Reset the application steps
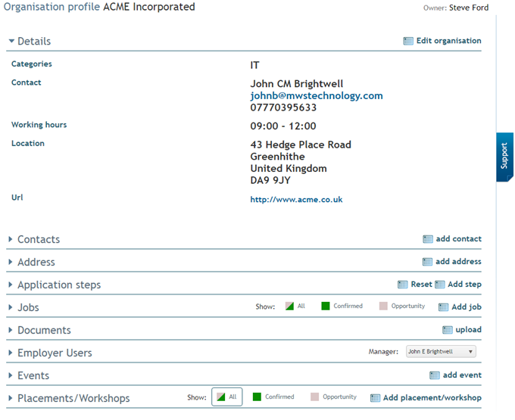This screenshot has height=420, width=515. [x=421, y=284]
